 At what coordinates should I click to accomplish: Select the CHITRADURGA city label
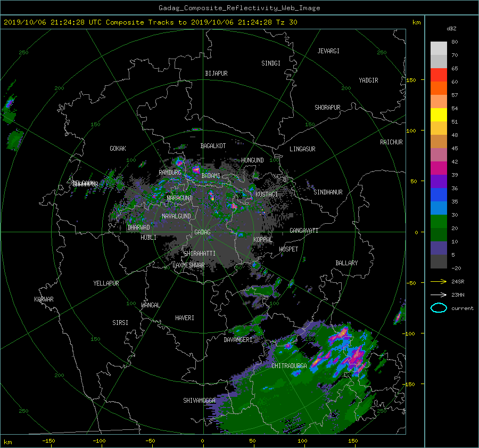coord(289,366)
